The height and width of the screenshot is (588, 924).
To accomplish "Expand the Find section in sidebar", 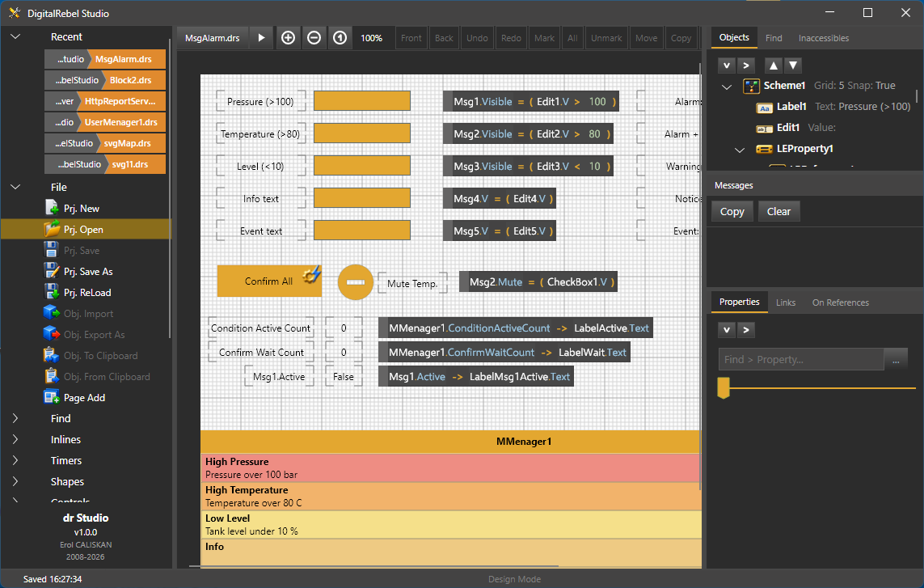I will 16,418.
